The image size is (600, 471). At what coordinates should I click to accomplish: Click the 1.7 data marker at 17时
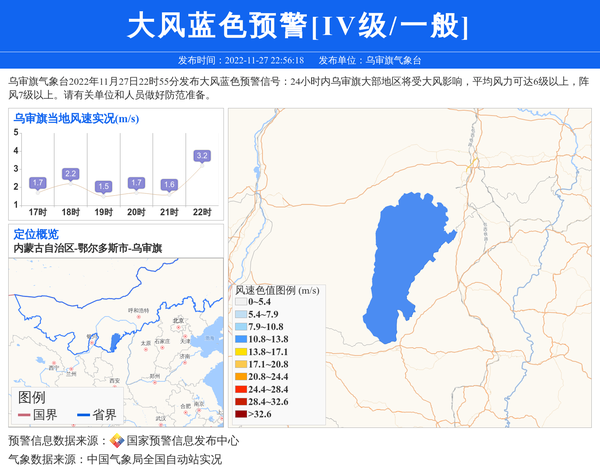pyautogui.click(x=38, y=183)
